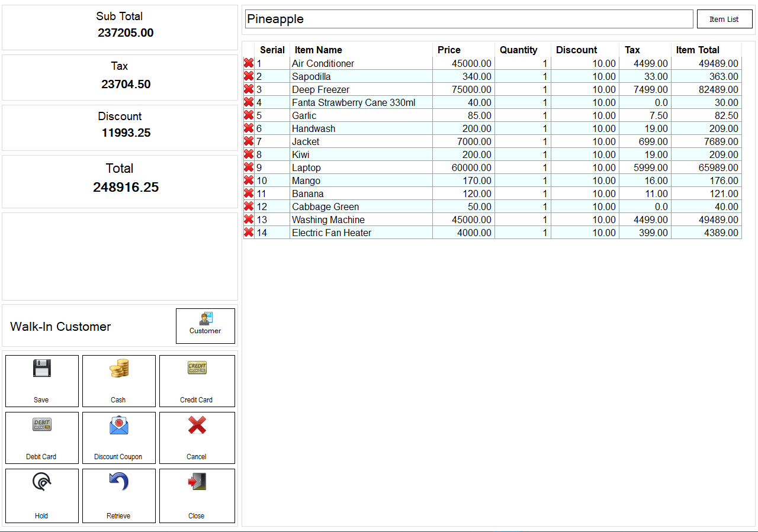Click the Discount amount 11993.25

126,133
